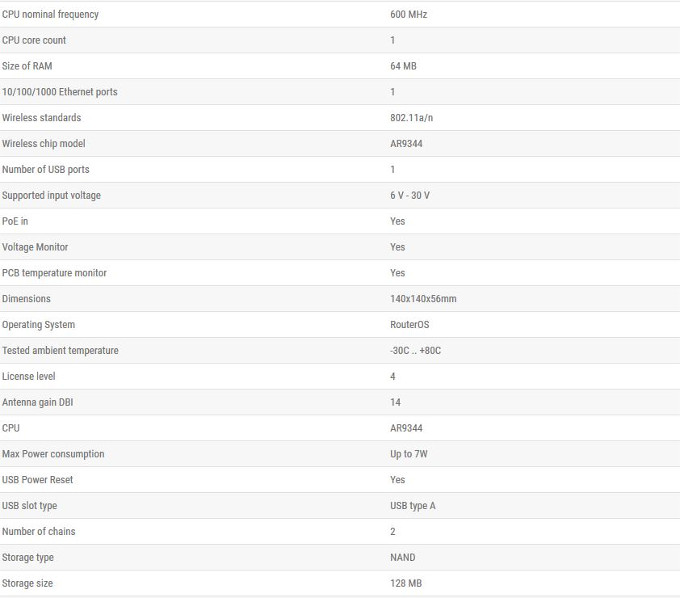Select the USB type A value
680x598 pixels.
413,506
